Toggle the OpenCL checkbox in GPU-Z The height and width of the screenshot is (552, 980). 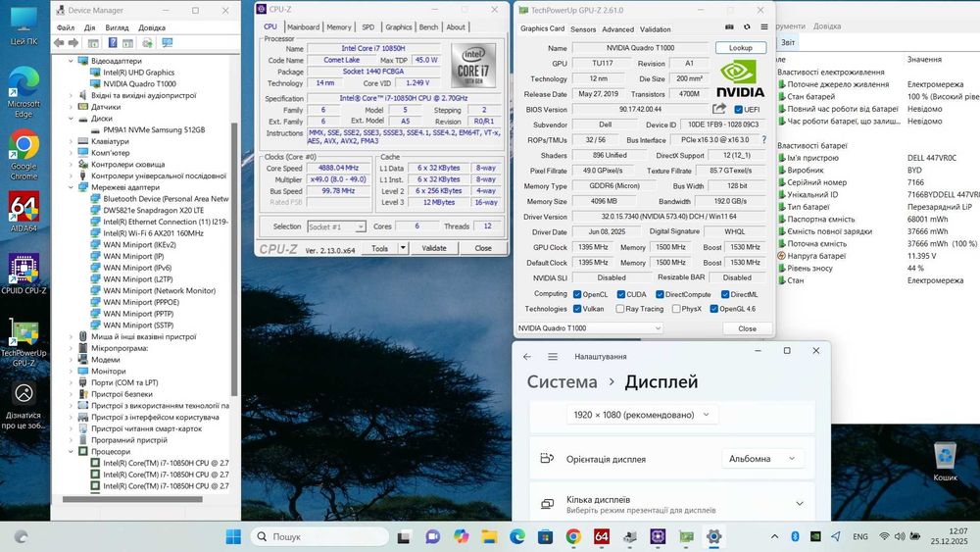(577, 294)
